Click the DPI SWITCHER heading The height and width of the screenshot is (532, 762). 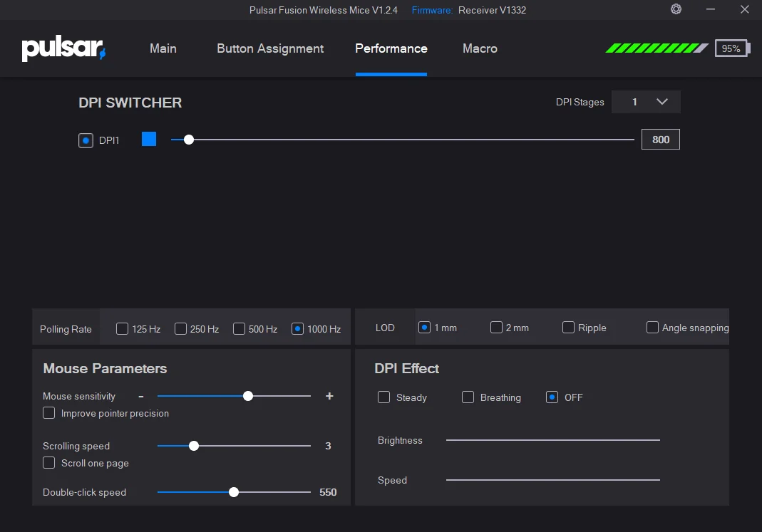pyautogui.click(x=130, y=103)
